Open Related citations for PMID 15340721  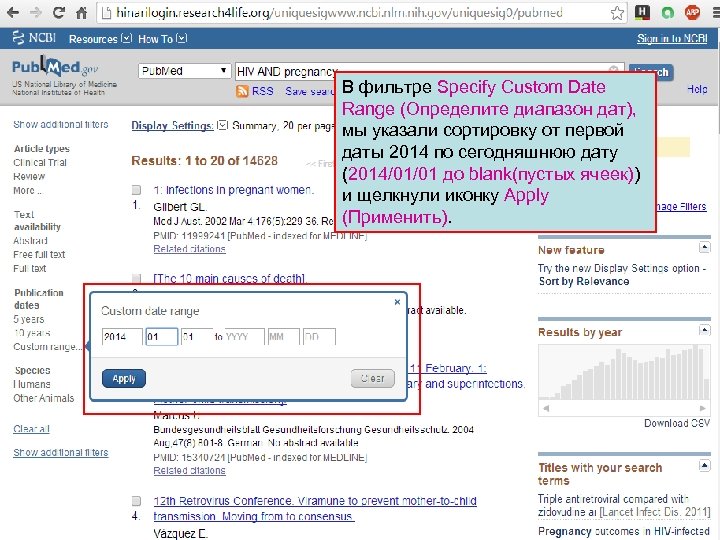[x=189, y=471]
